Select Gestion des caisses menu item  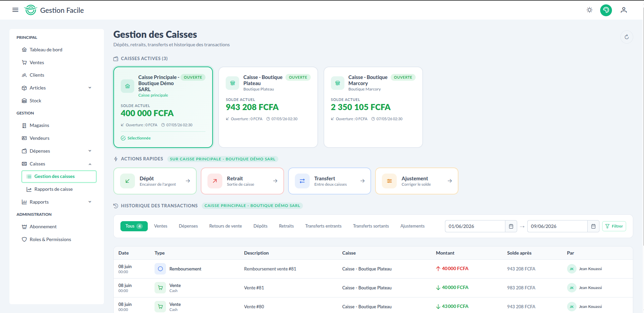(x=59, y=177)
